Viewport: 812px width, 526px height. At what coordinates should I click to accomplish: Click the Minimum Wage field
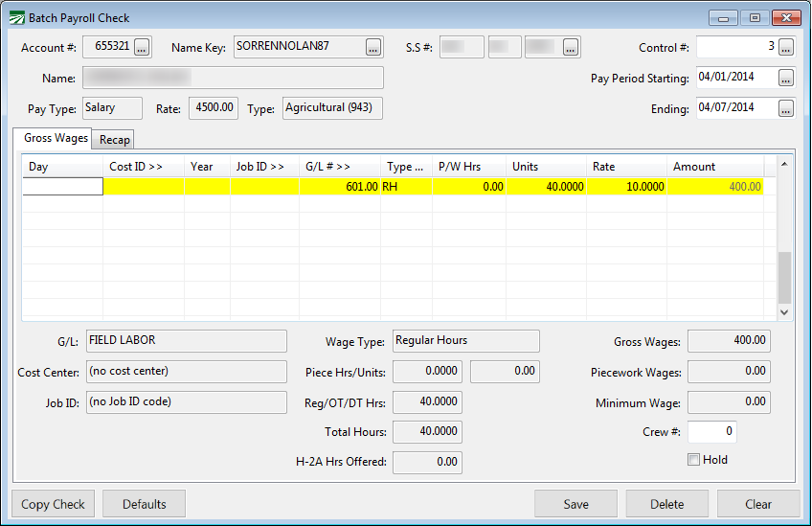(729, 402)
